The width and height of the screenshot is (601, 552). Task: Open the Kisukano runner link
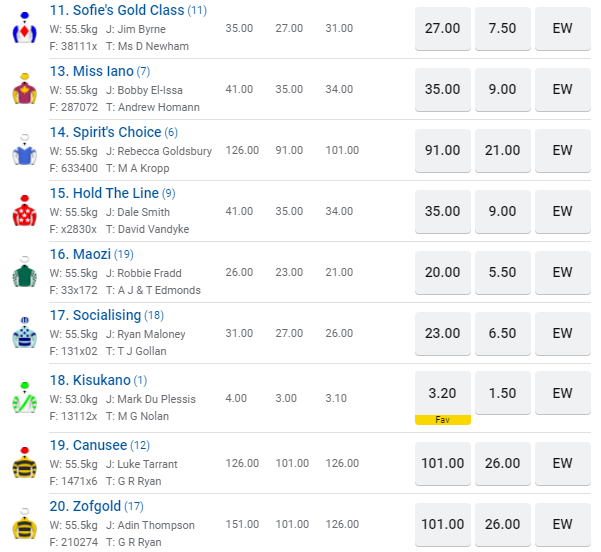(x=101, y=380)
